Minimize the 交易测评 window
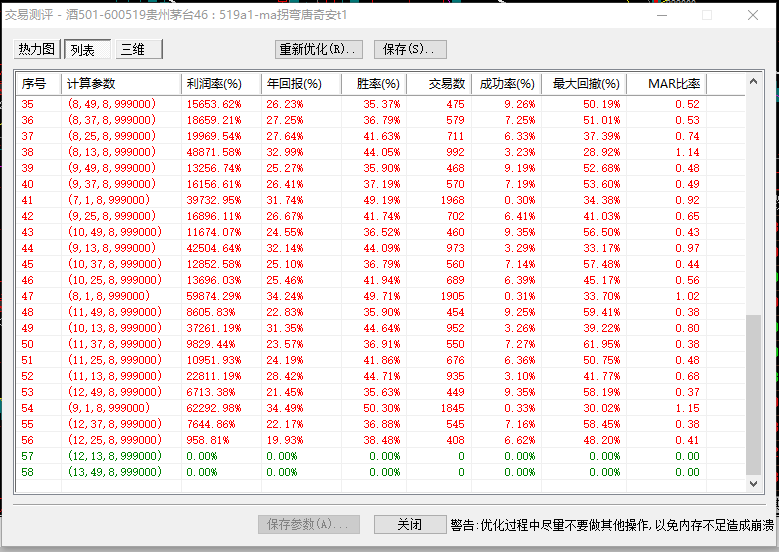 (x=662, y=15)
